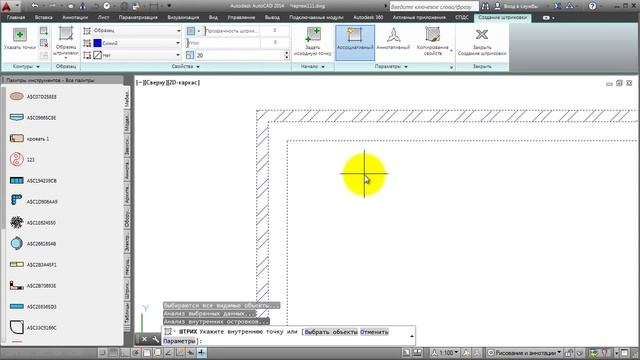Screen dimensions: 640x360
Task: Click the hatch scale spinner arrows
Action: pyautogui.click(x=287, y=55)
